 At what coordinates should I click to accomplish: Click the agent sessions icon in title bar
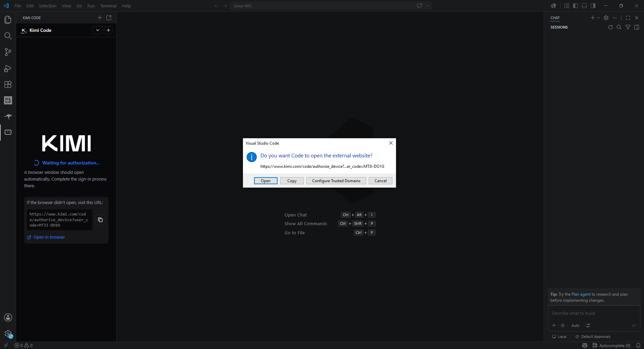553,6
